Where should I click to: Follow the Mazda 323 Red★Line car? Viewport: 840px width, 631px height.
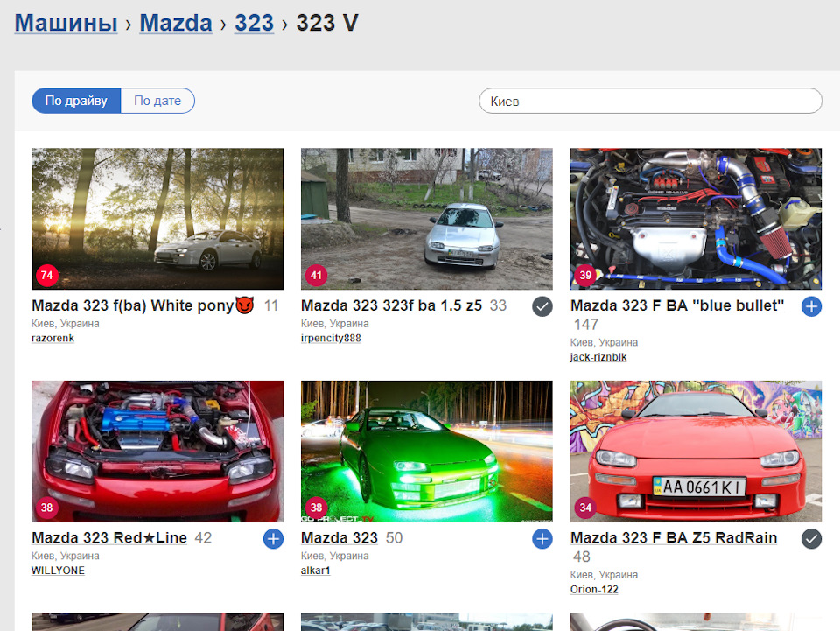pyautogui.click(x=273, y=539)
